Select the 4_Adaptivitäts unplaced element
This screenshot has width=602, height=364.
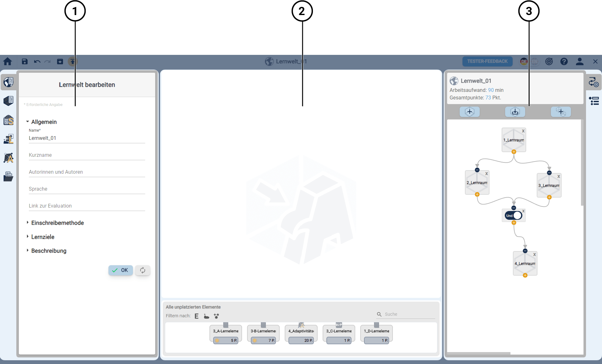point(301,334)
